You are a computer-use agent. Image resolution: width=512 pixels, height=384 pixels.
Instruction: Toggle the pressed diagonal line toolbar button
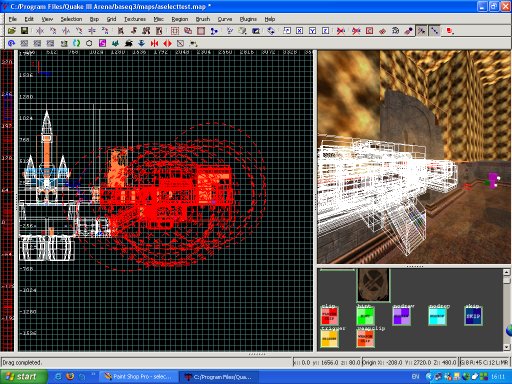click(x=434, y=31)
